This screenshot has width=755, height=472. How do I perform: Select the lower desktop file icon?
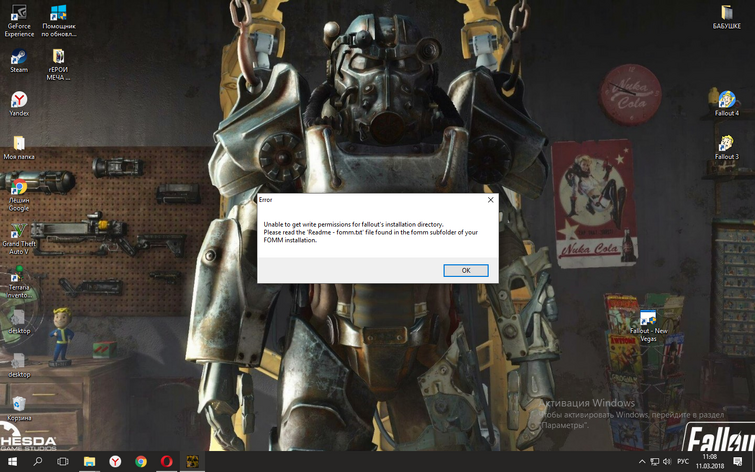(x=19, y=365)
